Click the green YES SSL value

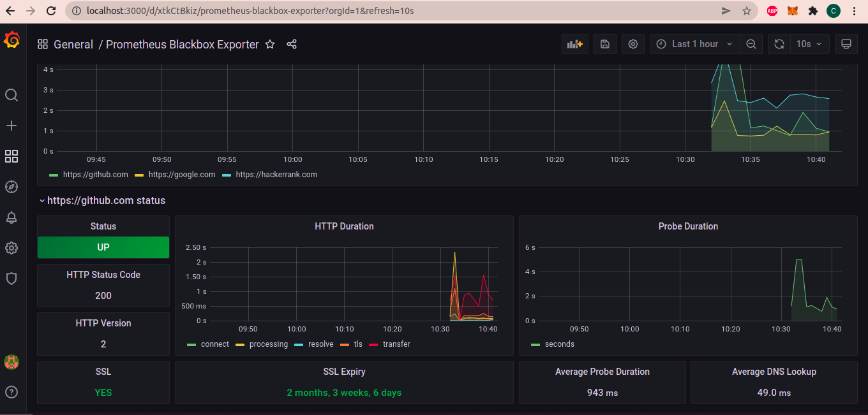point(103,393)
